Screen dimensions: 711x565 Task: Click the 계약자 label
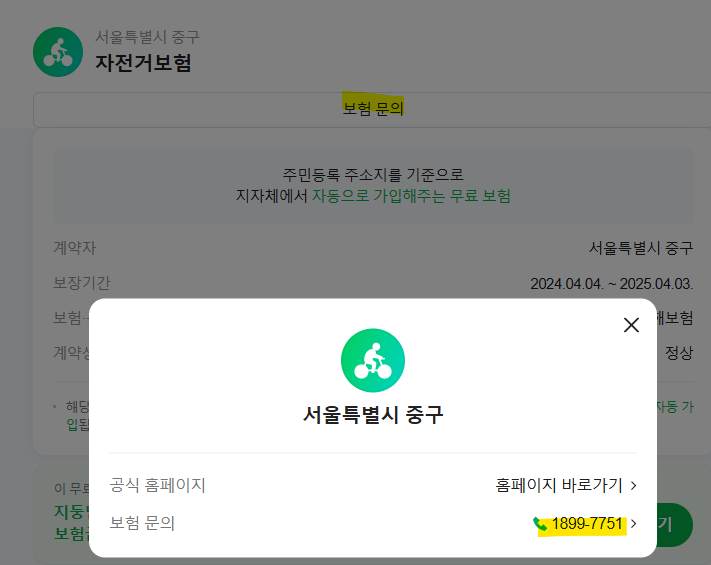click(x=74, y=248)
